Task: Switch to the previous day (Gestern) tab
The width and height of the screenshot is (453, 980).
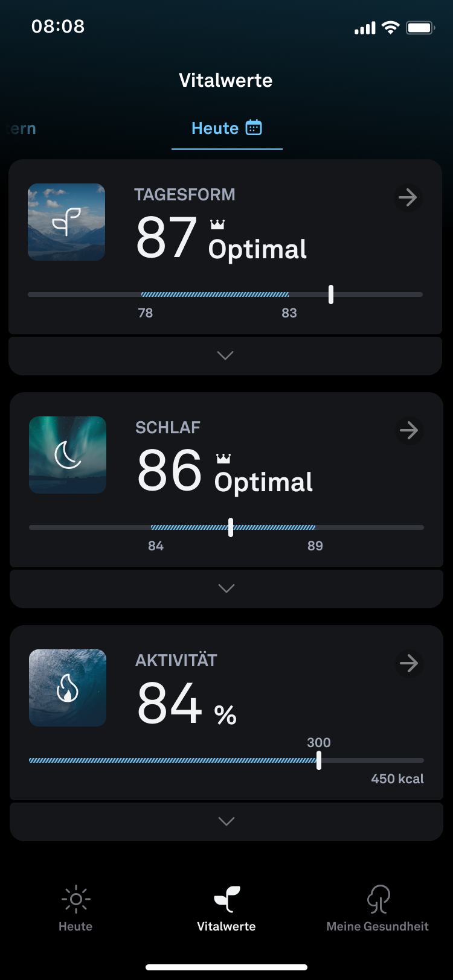Action: (x=22, y=129)
